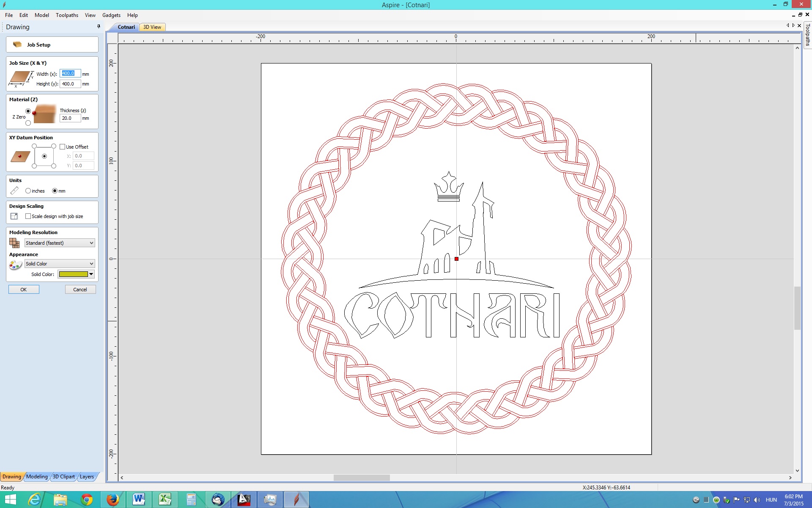The image size is (812, 508).
Task: Select top Z Zero radio button
Action: [x=28, y=111]
